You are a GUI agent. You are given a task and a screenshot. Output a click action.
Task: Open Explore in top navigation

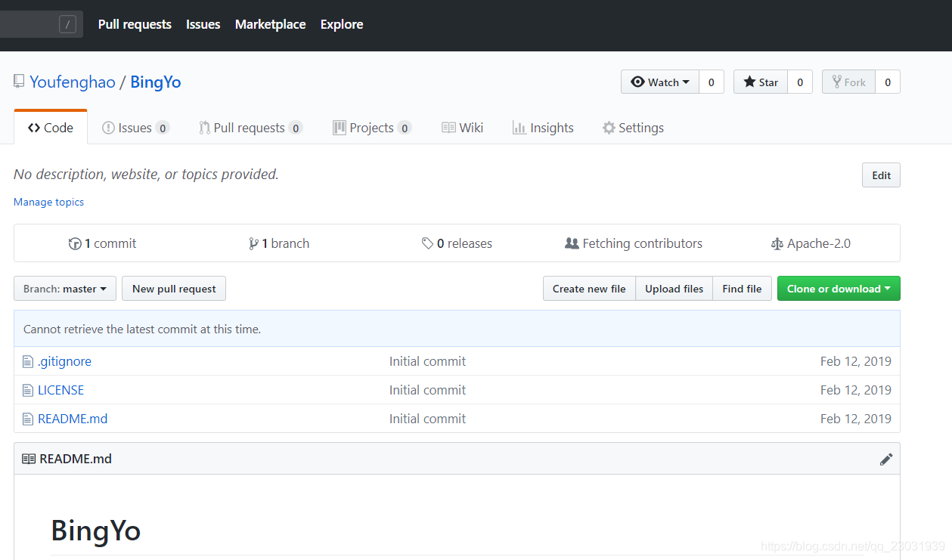342,24
